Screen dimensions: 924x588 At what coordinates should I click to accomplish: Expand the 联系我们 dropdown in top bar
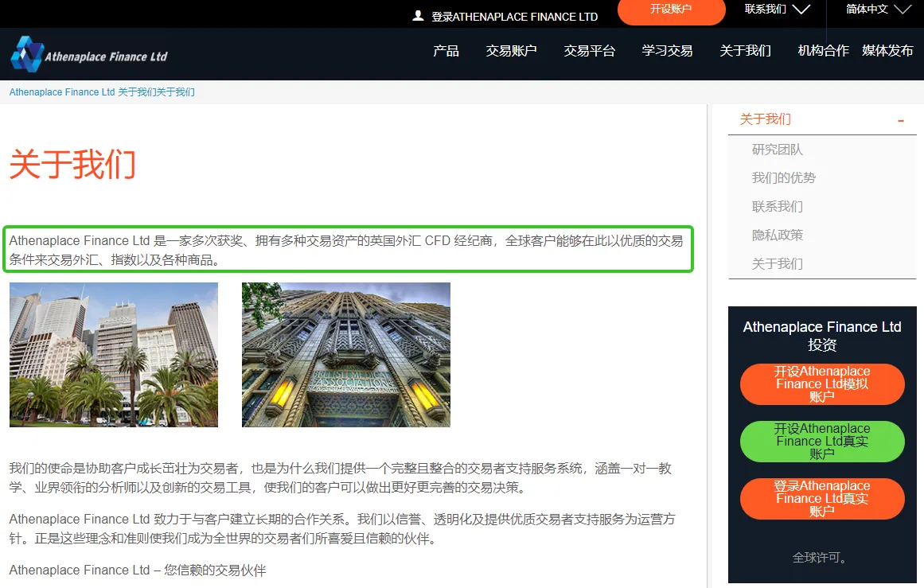[x=777, y=10]
